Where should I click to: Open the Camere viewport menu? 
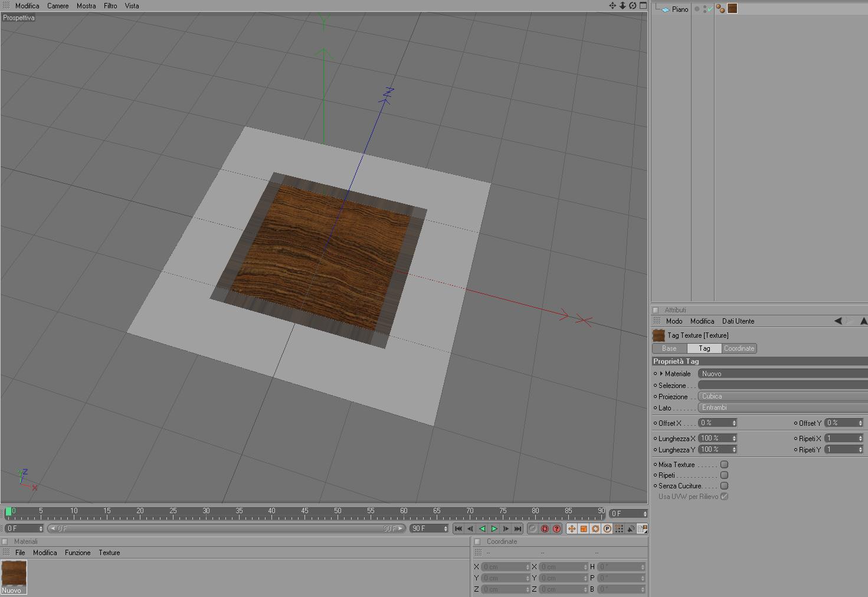click(x=58, y=5)
